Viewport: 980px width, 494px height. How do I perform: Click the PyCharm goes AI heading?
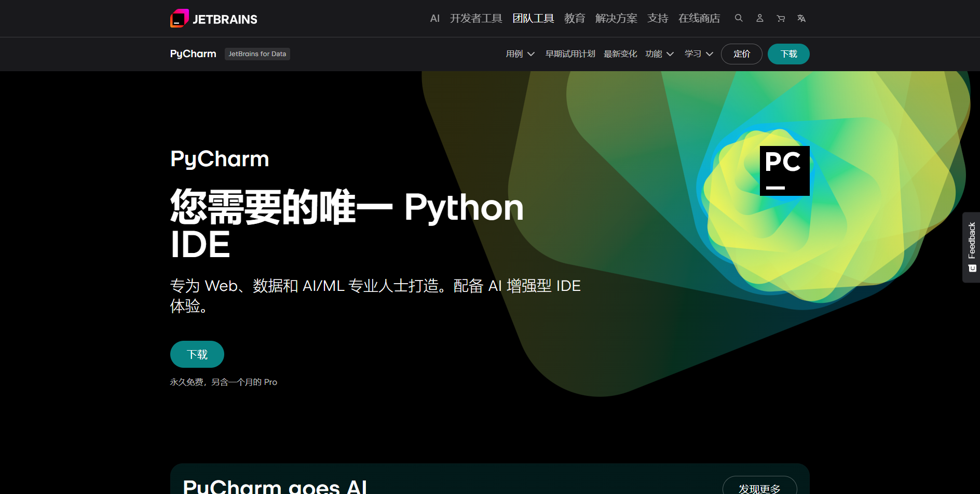[275, 486]
